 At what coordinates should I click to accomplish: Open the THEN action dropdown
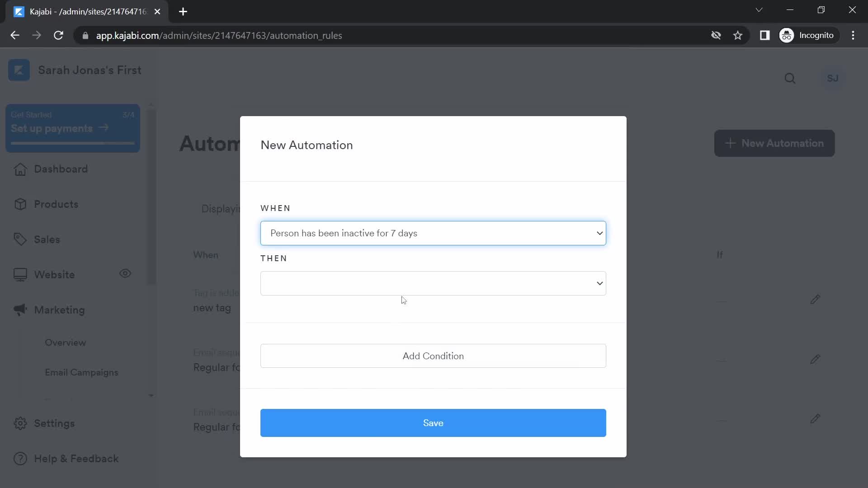[433, 283]
